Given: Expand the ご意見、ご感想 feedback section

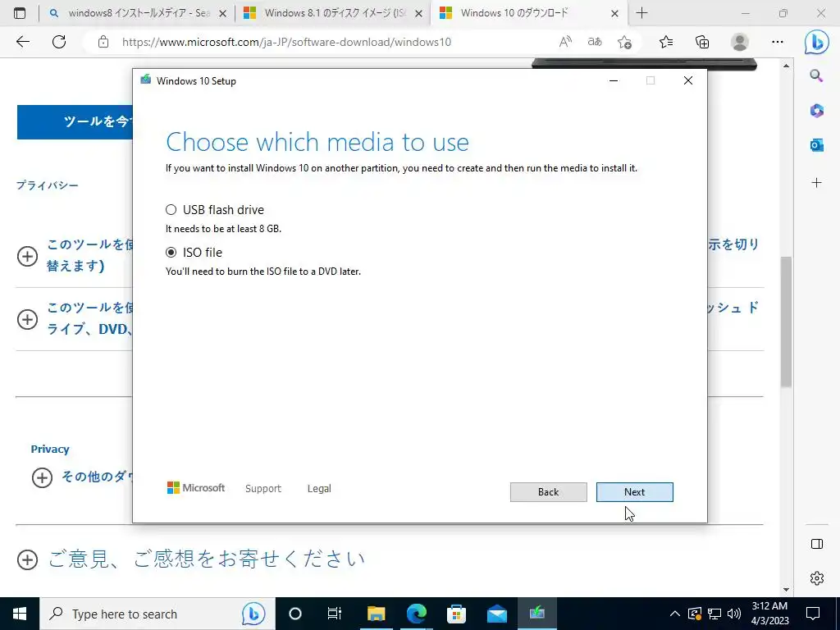Looking at the screenshot, I should (x=27, y=559).
